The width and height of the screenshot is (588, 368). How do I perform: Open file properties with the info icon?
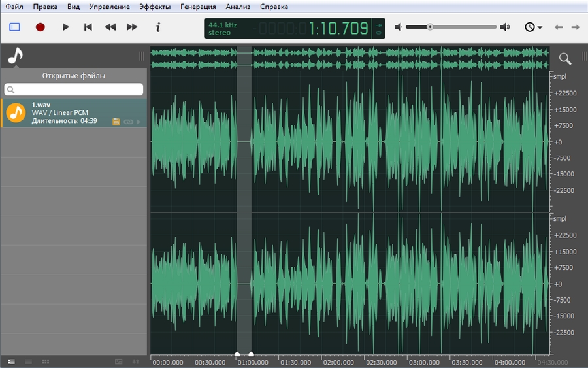click(158, 27)
